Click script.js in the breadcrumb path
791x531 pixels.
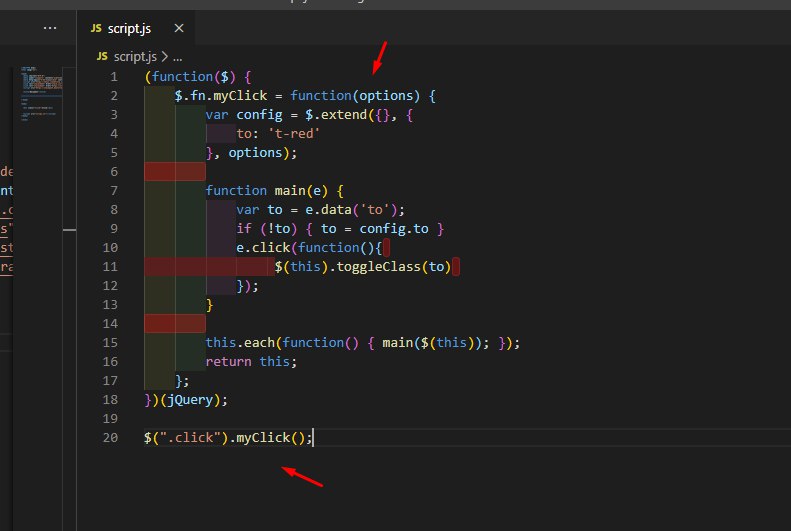135,56
